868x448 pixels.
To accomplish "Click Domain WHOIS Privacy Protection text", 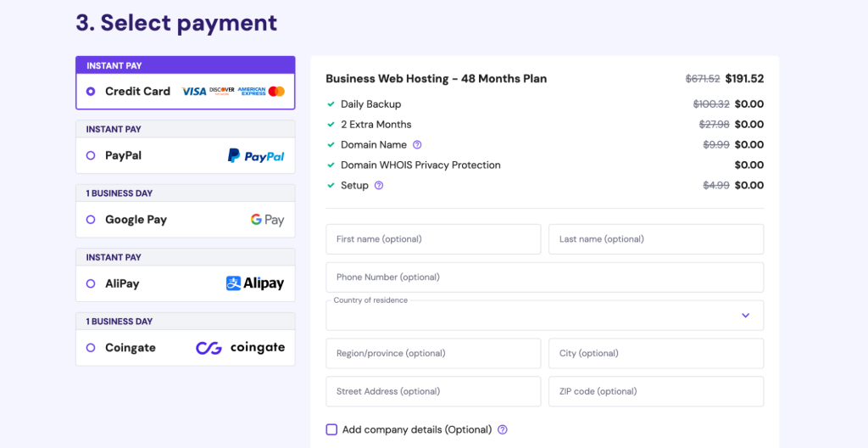I will [x=420, y=165].
